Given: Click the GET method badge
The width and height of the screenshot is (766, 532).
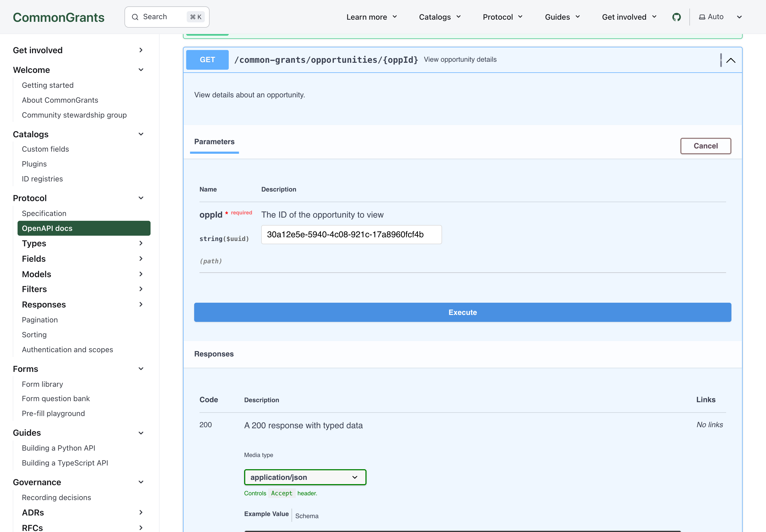Looking at the screenshot, I should tap(207, 60).
